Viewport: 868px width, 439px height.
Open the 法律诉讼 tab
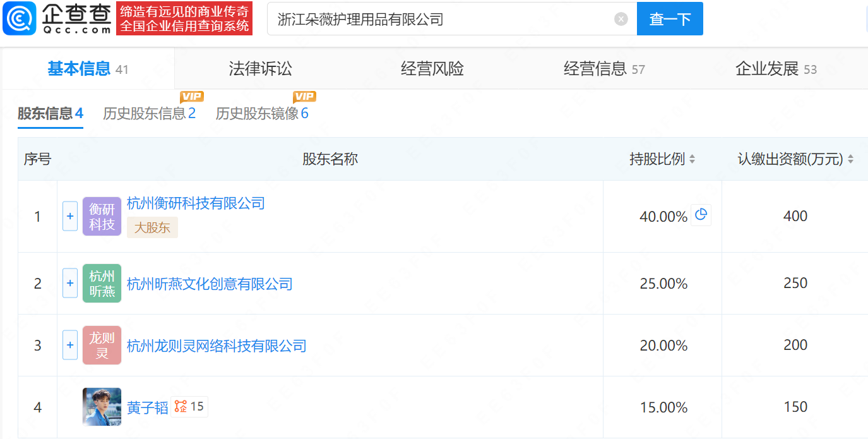260,68
